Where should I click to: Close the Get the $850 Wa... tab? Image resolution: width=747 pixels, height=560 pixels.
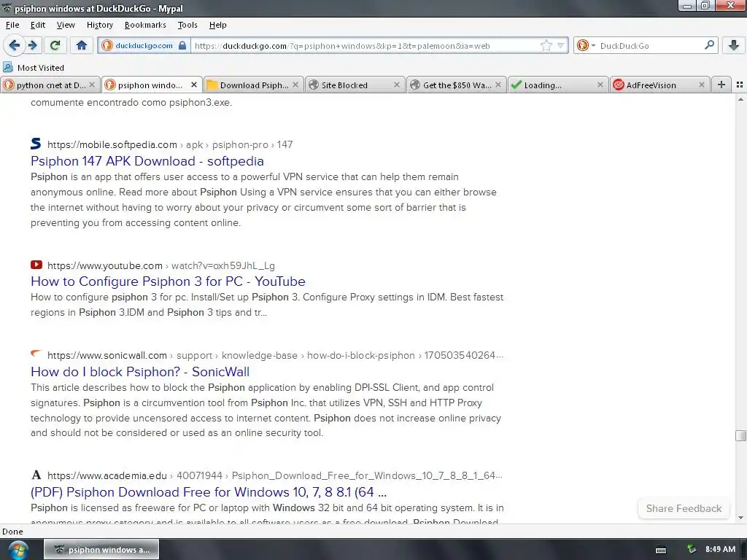coord(498,85)
